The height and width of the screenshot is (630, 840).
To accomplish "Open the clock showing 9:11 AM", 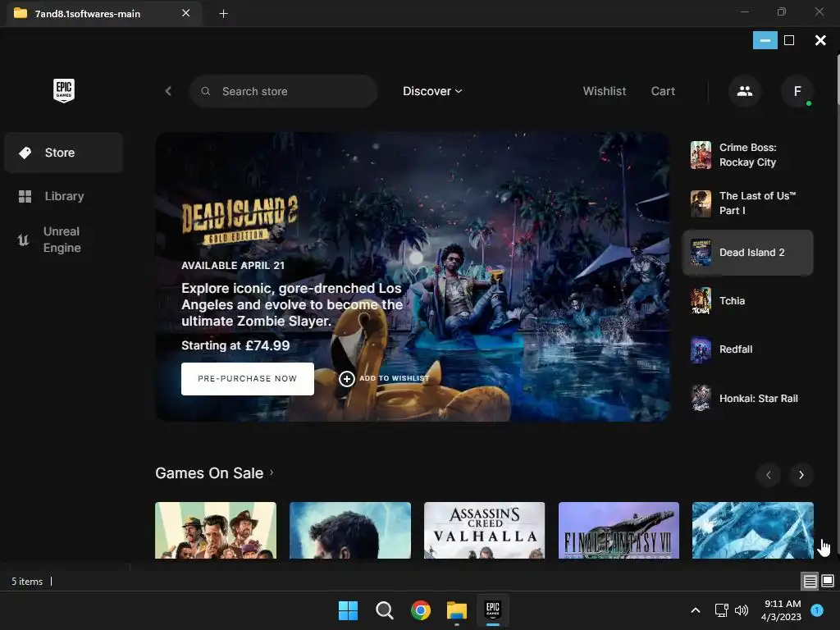I will pyautogui.click(x=781, y=610).
